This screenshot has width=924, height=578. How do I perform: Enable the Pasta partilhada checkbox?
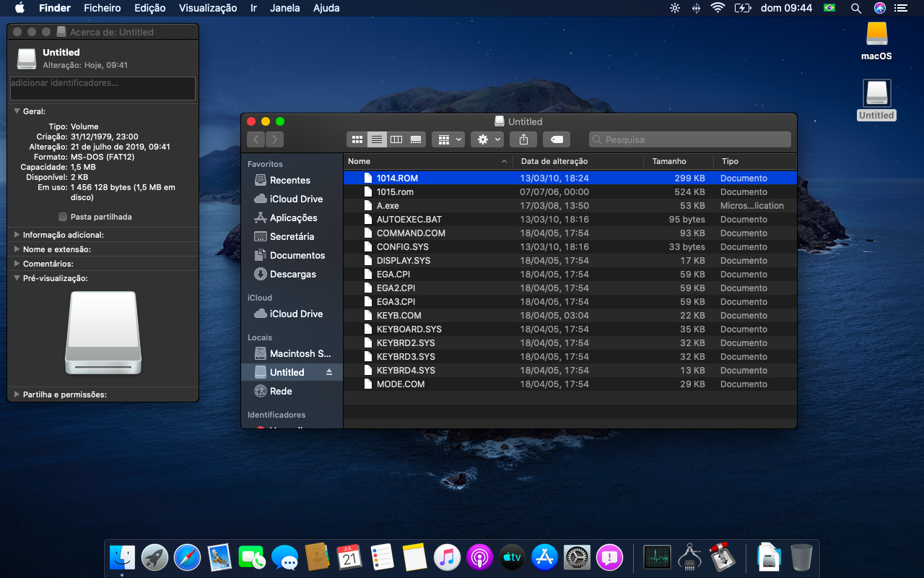pos(63,217)
